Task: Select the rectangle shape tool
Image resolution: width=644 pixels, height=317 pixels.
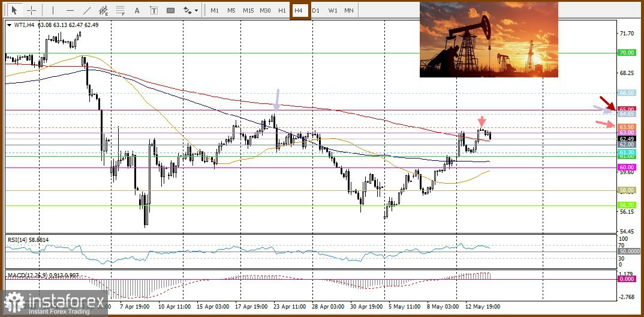Action: (170, 10)
